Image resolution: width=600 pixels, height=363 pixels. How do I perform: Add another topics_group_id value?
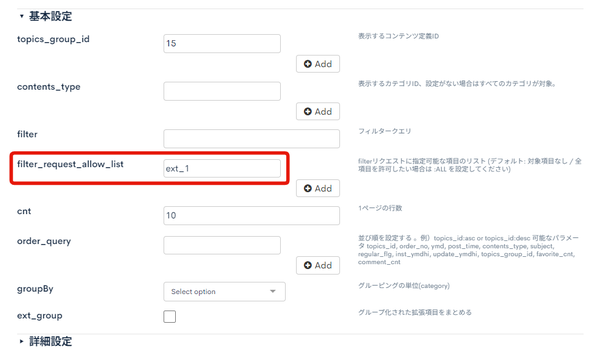pos(318,64)
